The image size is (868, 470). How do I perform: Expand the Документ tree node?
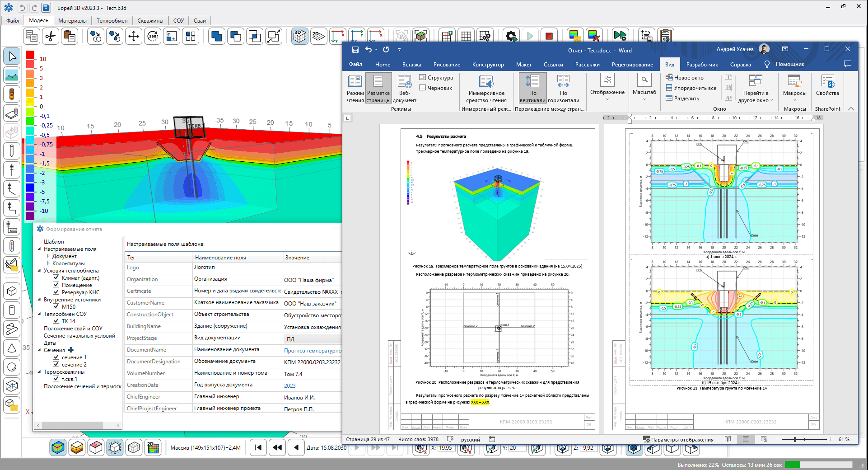(x=48, y=256)
